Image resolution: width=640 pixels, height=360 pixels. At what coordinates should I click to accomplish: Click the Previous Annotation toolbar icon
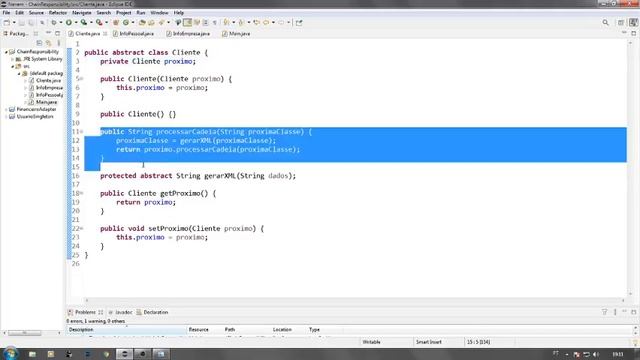coord(241,22)
